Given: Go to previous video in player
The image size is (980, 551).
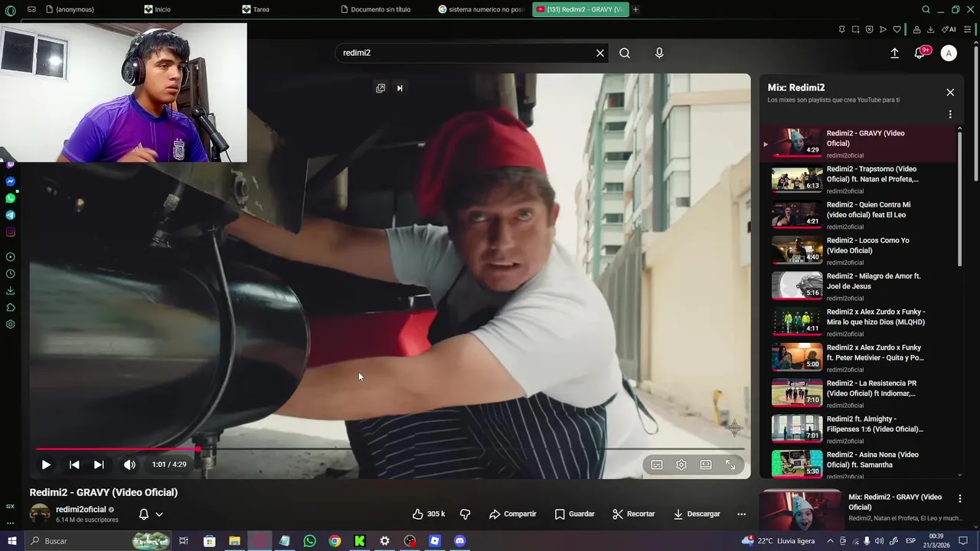Looking at the screenshot, I should [x=74, y=465].
